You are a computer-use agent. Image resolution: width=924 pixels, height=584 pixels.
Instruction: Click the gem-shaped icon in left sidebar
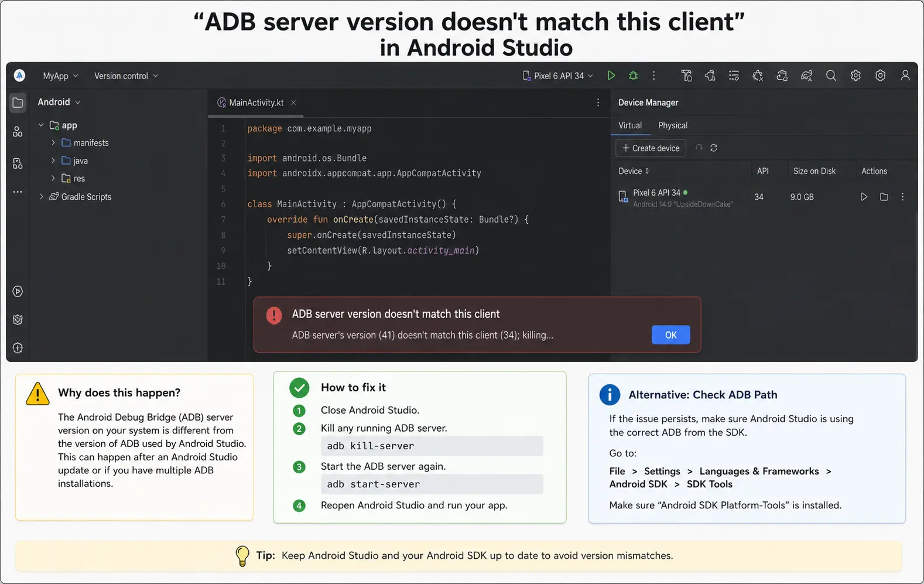(x=18, y=320)
